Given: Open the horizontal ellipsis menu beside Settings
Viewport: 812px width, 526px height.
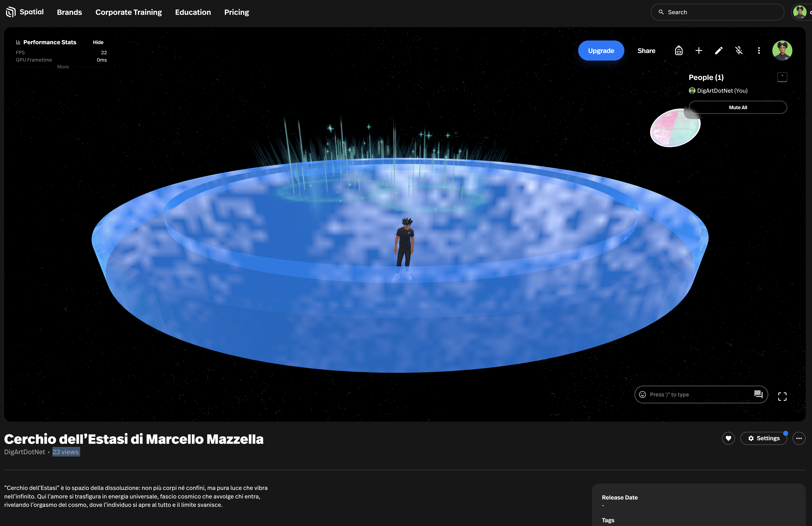Looking at the screenshot, I should (x=799, y=438).
